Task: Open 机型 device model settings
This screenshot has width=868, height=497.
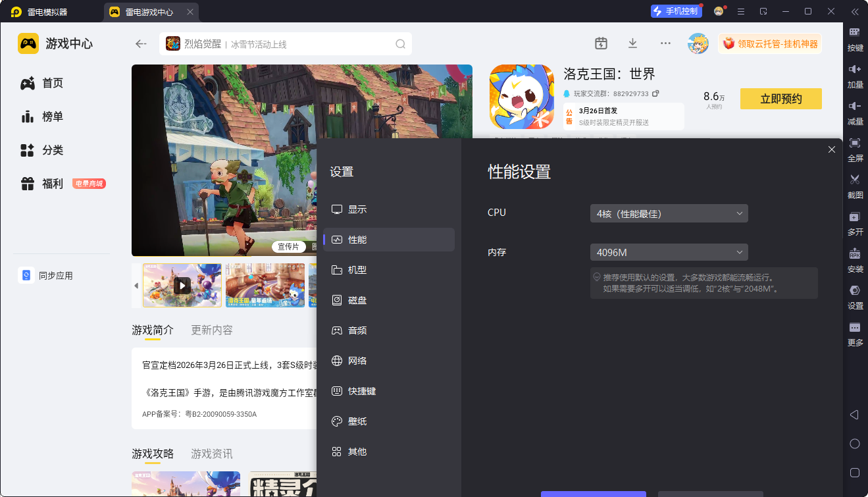Action: (389, 270)
